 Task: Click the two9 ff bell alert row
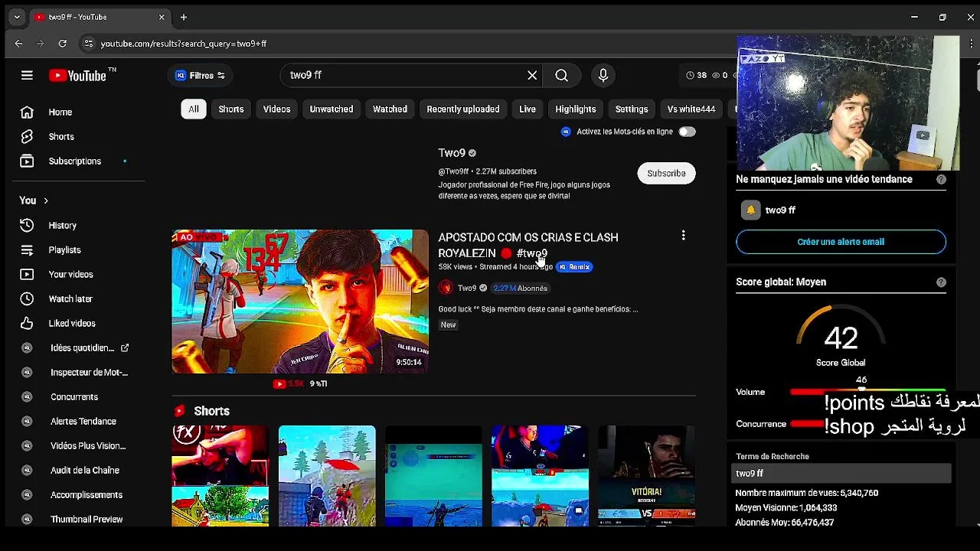pyautogui.click(x=841, y=210)
